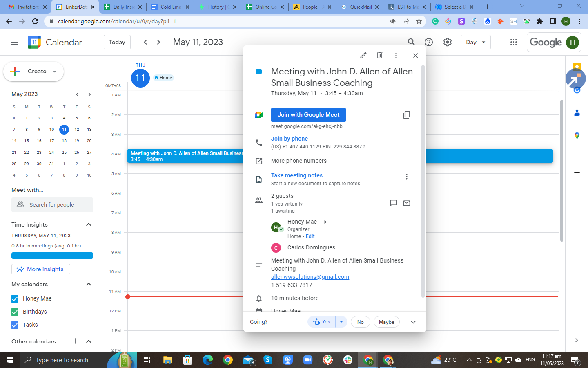Screen dimensions: 588x368
Task: Email guests using envelope icon
Action: [407, 203]
